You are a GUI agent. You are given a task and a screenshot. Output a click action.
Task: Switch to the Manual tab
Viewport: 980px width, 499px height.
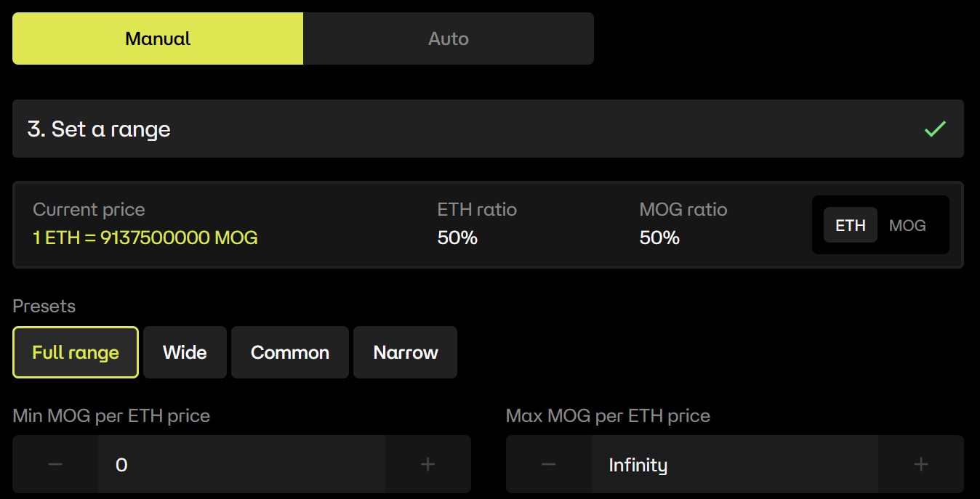(x=158, y=38)
